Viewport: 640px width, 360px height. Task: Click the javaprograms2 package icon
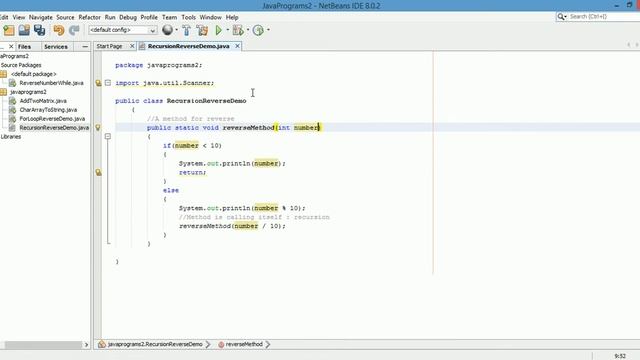(4, 92)
